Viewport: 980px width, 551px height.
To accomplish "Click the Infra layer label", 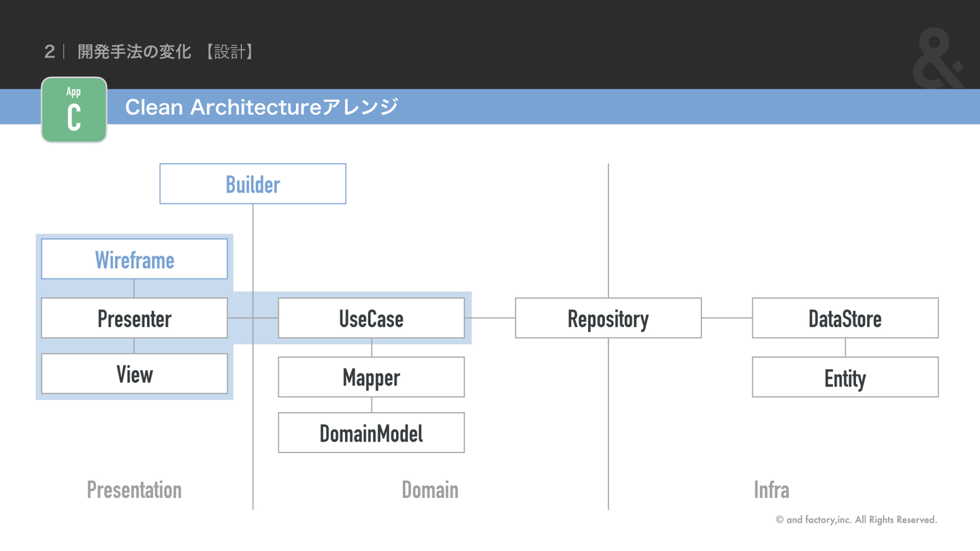I will click(x=771, y=490).
